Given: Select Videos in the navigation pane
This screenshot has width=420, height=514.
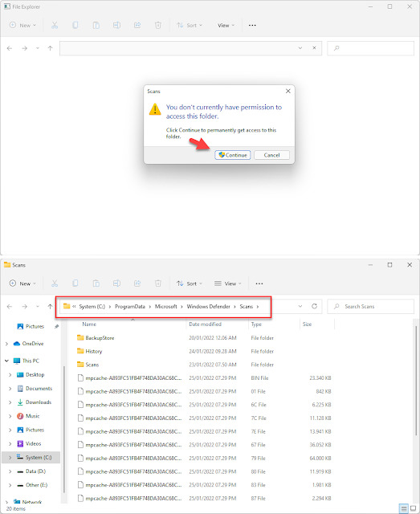Looking at the screenshot, I should (33, 443).
